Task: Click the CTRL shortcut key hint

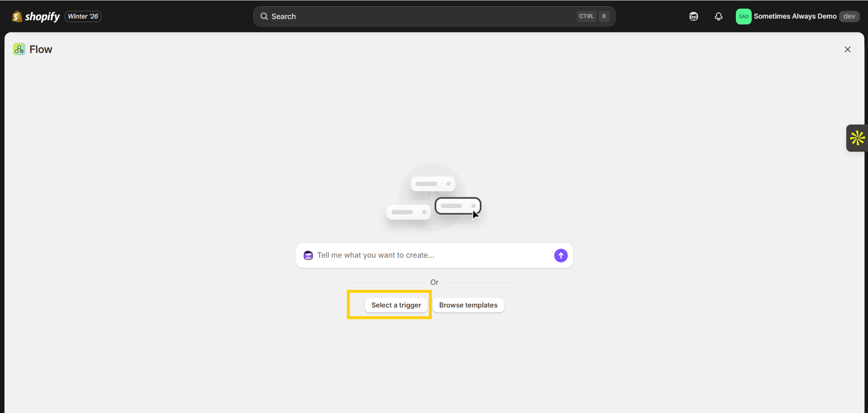Action: pos(586,16)
